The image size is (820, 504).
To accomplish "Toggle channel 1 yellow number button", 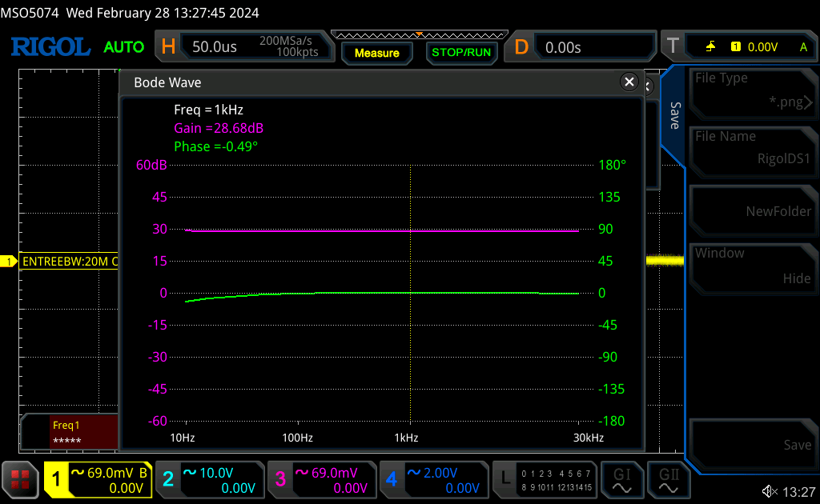I will coord(56,479).
